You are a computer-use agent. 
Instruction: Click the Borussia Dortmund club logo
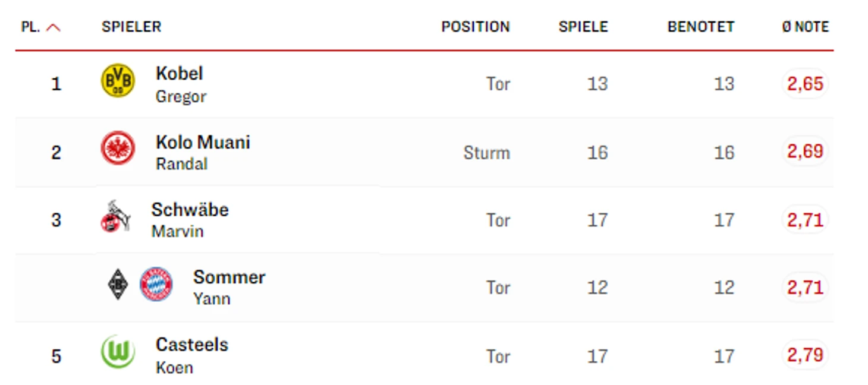[x=118, y=81]
